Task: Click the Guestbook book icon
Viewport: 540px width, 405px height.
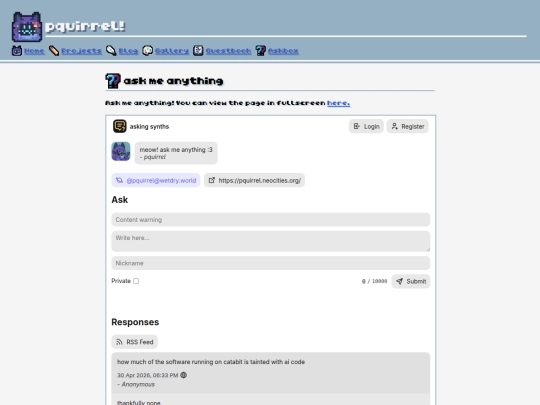Action: [198, 51]
